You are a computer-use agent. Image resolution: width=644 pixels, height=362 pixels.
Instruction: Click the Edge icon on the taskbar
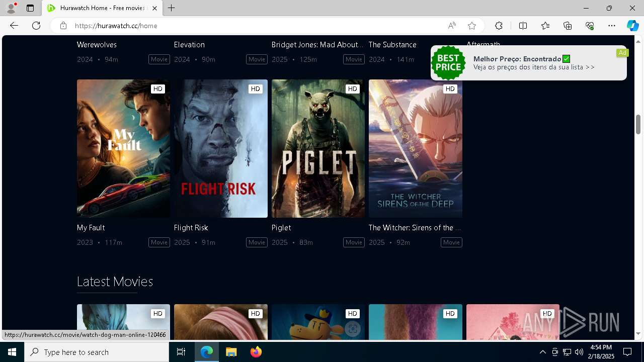pyautogui.click(x=207, y=352)
